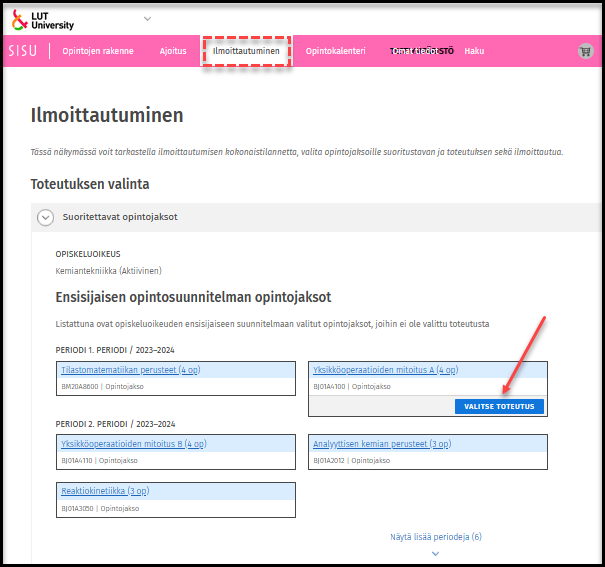Image resolution: width=605 pixels, height=567 pixels.
Task: Open Yksikköoperaatioiden mitoitus A course link
Action: [385, 370]
